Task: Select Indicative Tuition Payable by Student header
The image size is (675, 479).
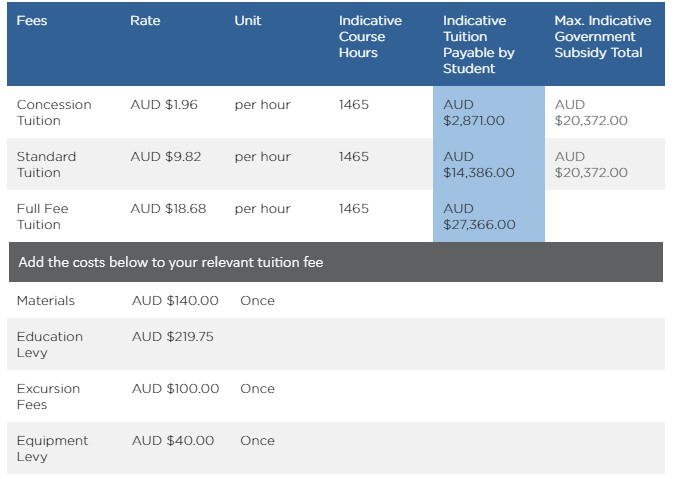Action: click(x=479, y=45)
